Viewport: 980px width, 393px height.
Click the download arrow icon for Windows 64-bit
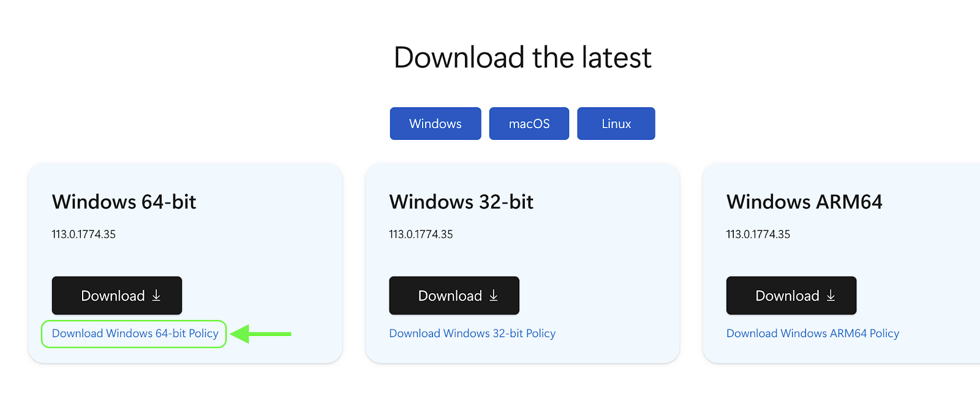pos(156,296)
